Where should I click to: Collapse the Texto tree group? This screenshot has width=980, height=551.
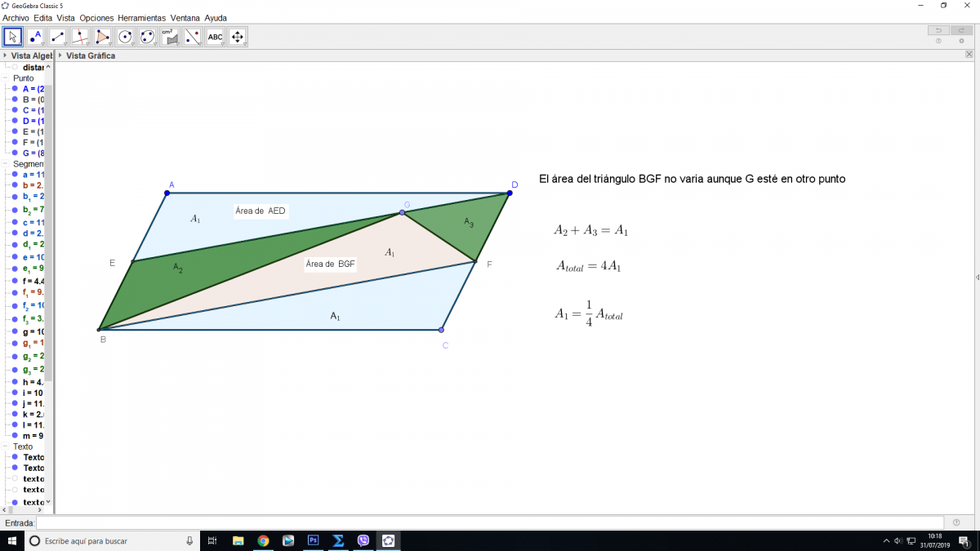click(x=6, y=447)
